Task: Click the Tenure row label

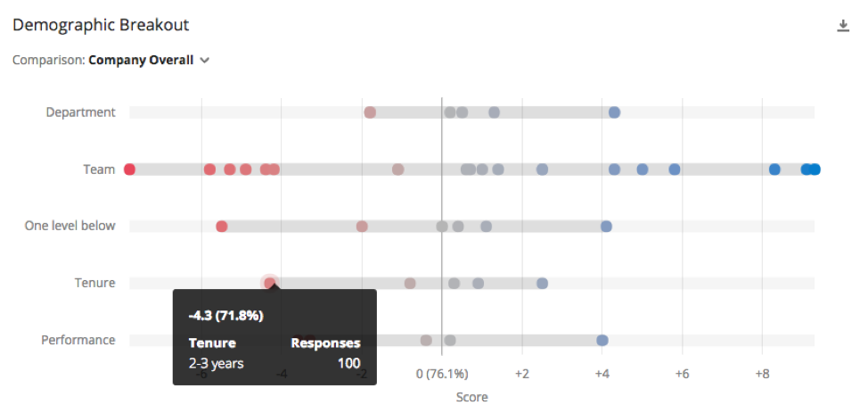Action: [95, 283]
